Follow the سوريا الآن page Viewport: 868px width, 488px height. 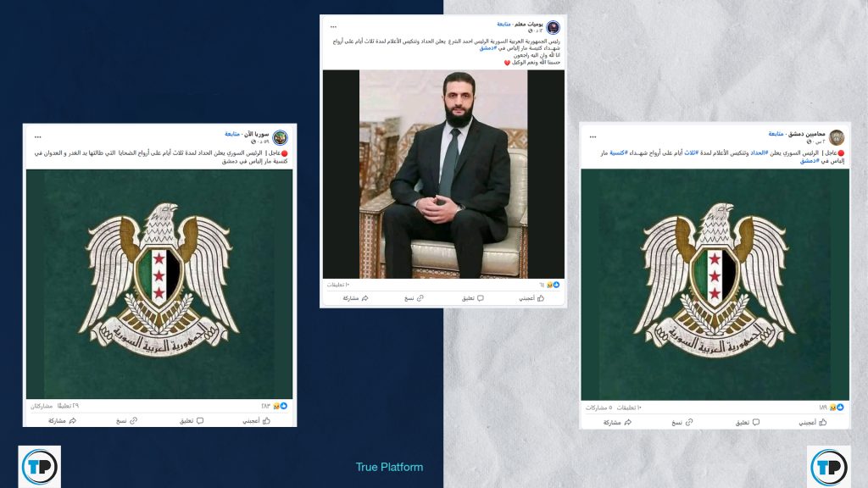pos(232,134)
